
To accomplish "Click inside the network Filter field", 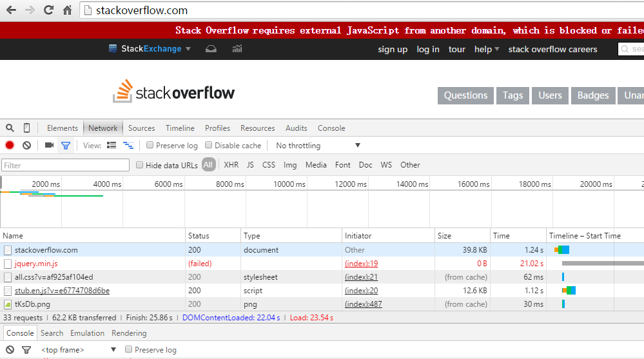I will click(x=65, y=165).
